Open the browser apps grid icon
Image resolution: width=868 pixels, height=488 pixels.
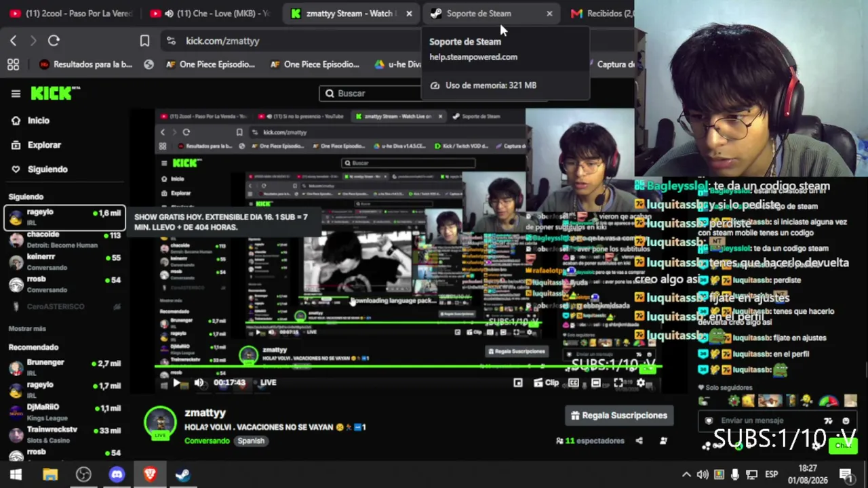coord(13,64)
